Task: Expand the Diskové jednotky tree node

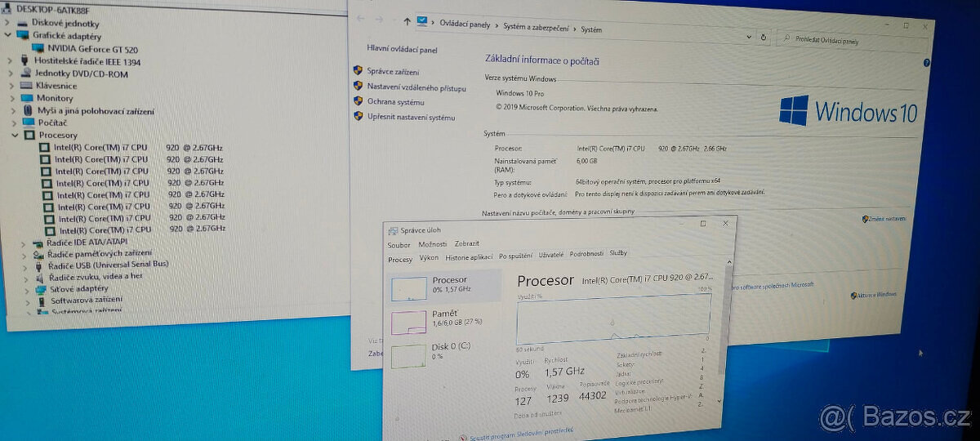Action: tap(8, 23)
